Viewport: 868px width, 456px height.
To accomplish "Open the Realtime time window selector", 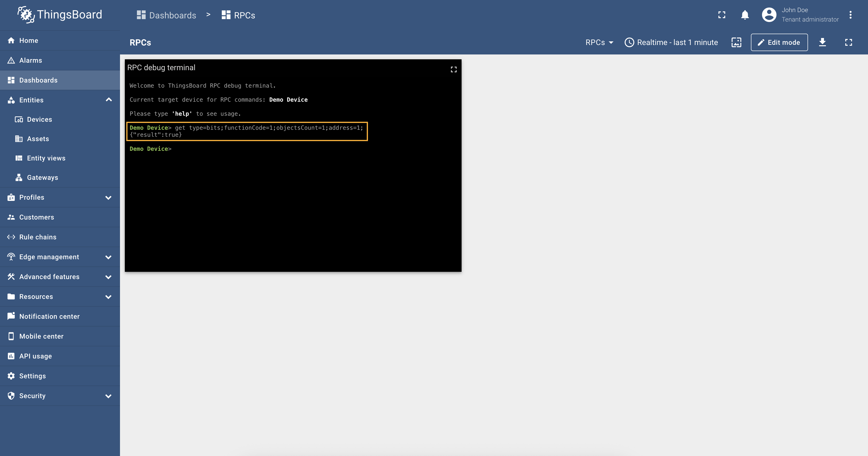I will tap(671, 42).
